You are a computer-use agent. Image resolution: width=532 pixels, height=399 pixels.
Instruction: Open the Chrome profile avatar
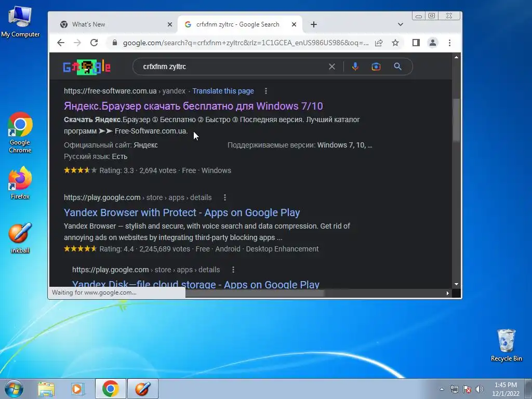(x=433, y=43)
